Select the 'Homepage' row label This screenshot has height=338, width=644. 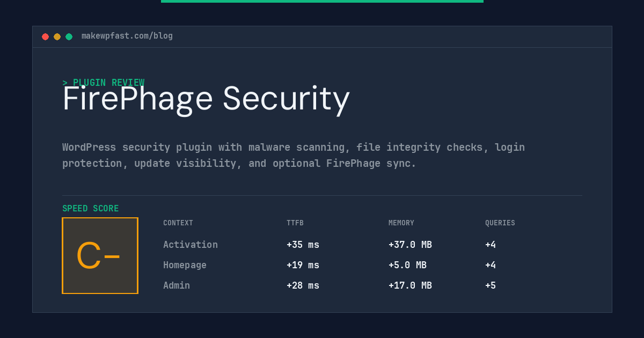tap(185, 265)
